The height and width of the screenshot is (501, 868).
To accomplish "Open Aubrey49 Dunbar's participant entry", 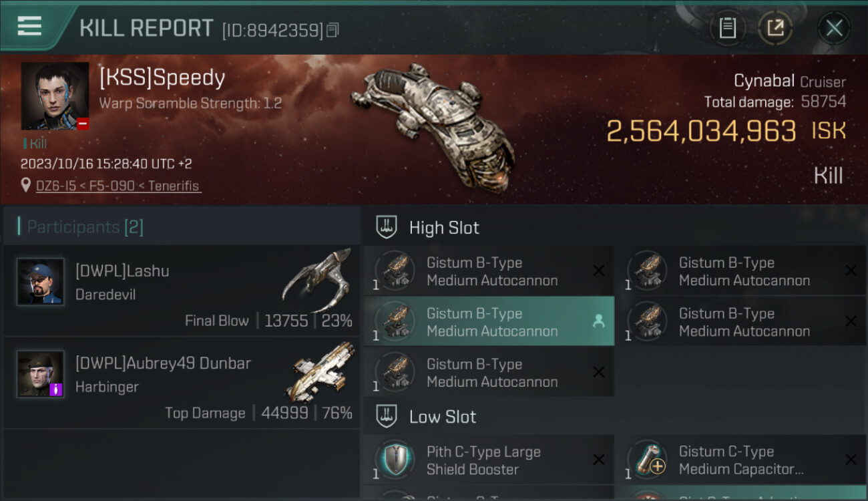I will point(182,383).
